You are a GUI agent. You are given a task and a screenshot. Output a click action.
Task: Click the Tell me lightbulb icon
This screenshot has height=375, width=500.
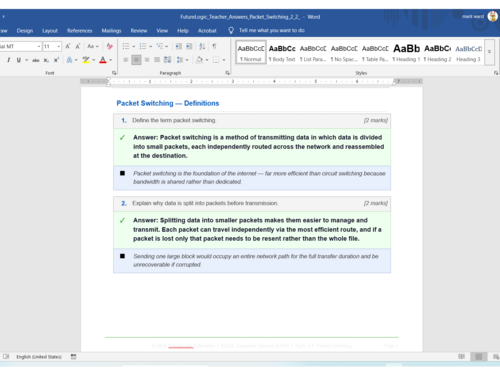coord(231,30)
